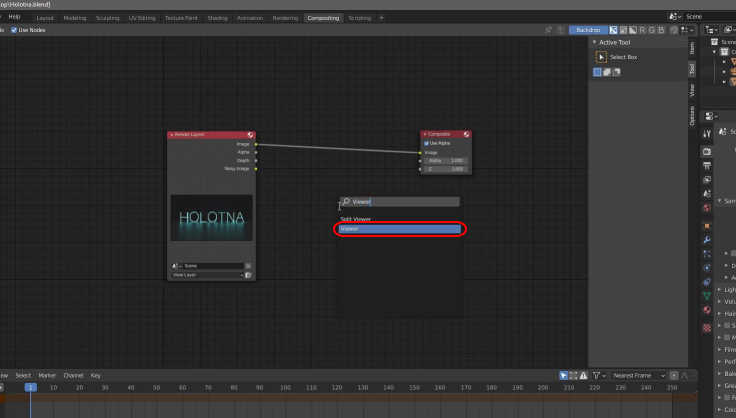Choose the Set New selection mode icon
Screen dimensions: 736x418
(597, 72)
